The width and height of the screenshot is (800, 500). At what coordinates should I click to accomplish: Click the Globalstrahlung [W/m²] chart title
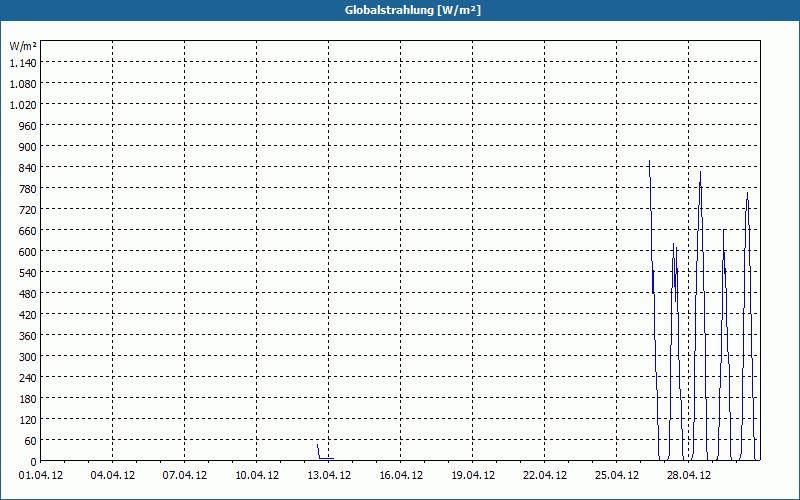coord(413,10)
